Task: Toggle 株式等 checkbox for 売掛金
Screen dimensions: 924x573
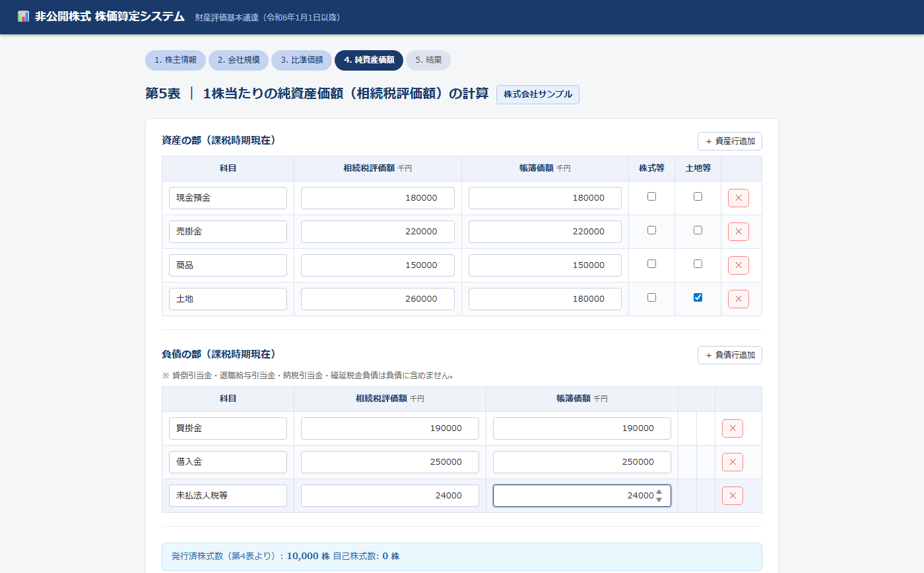Action: pyautogui.click(x=651, y=230)
